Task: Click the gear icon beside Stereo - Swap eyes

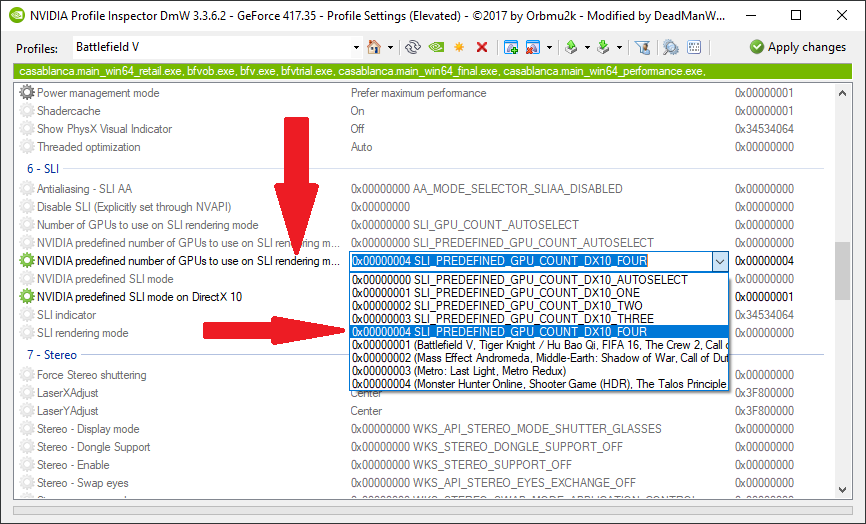Action: coord(27,483)
